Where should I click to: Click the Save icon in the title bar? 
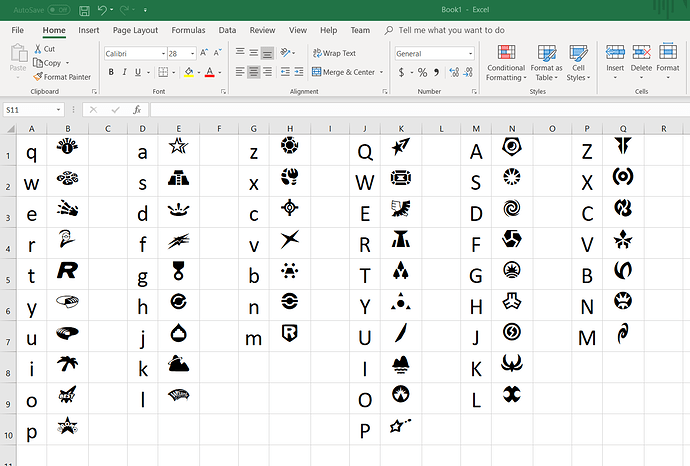(84, 10)
